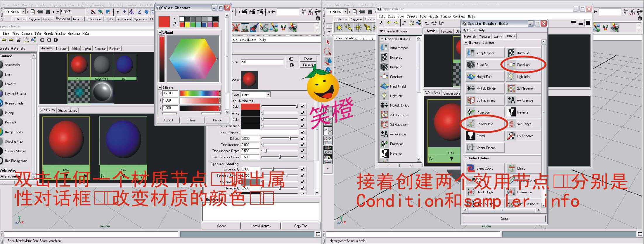This screenshot has height=244, width=644.
Task: Pick the eyedropper in Color Chooser
Action: click(175, 24)
